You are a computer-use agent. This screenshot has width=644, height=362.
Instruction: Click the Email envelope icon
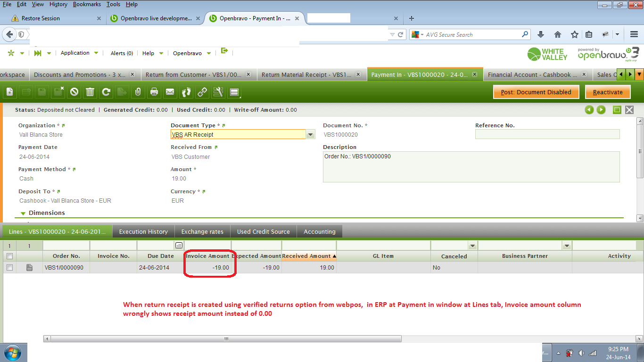coord(170,92)
